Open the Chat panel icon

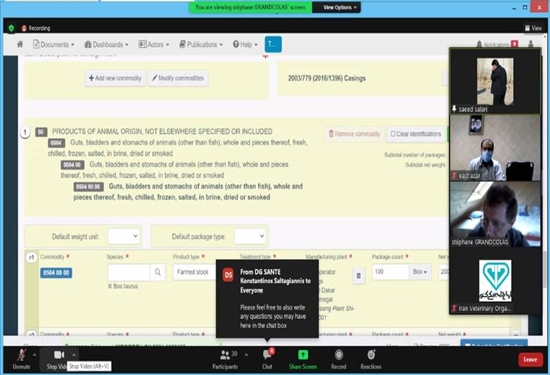point(267,355)
